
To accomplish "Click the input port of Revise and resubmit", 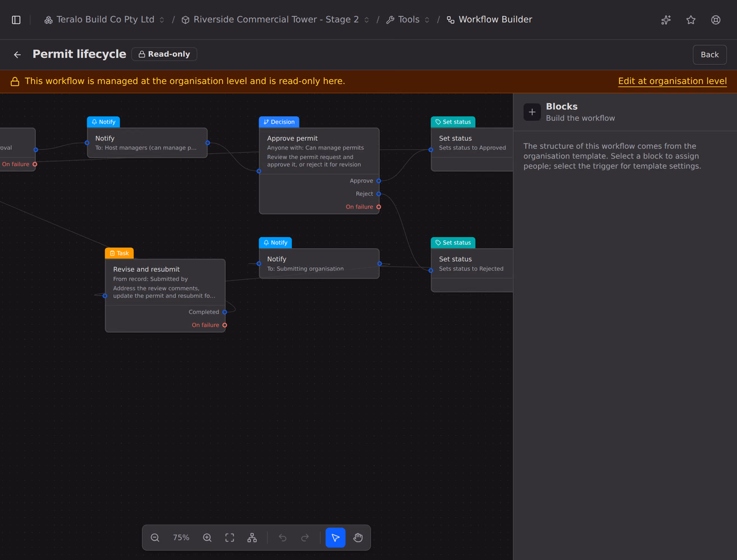I will point(105,296).
